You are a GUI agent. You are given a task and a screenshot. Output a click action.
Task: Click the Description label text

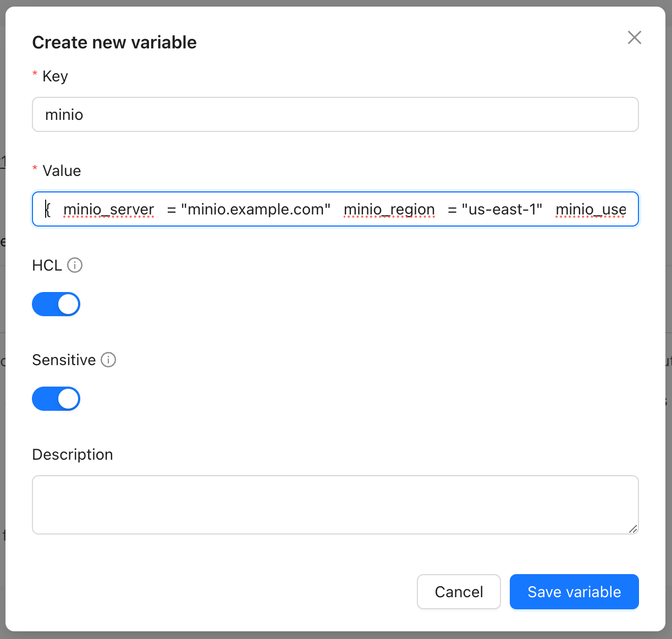click(73, 454)
